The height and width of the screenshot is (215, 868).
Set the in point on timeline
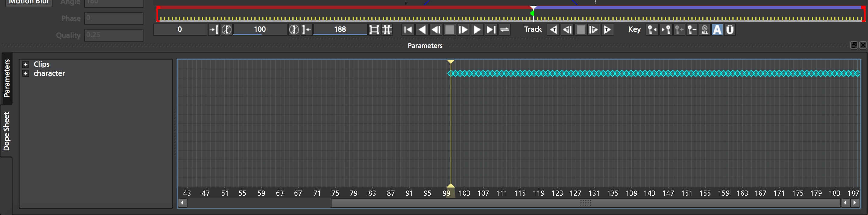[x=214, y=30]
